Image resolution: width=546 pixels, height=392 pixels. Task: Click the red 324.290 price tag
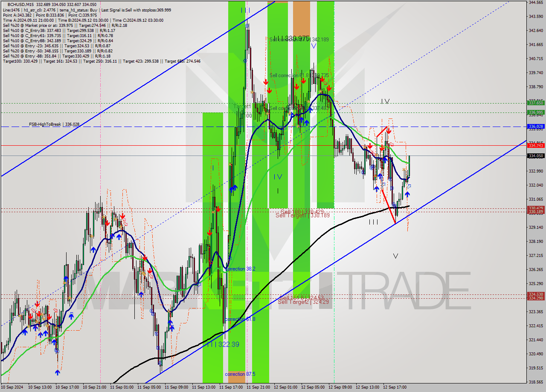536,298
